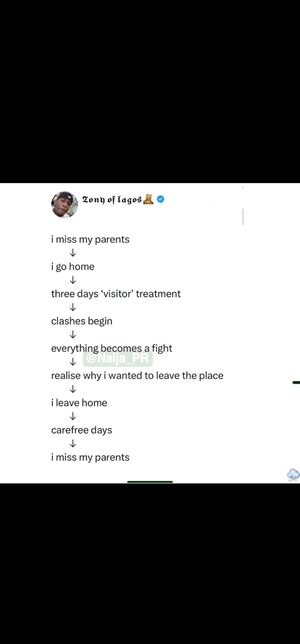
Task: Open the Tony of Lagos username
Action: tap(112, 200)
